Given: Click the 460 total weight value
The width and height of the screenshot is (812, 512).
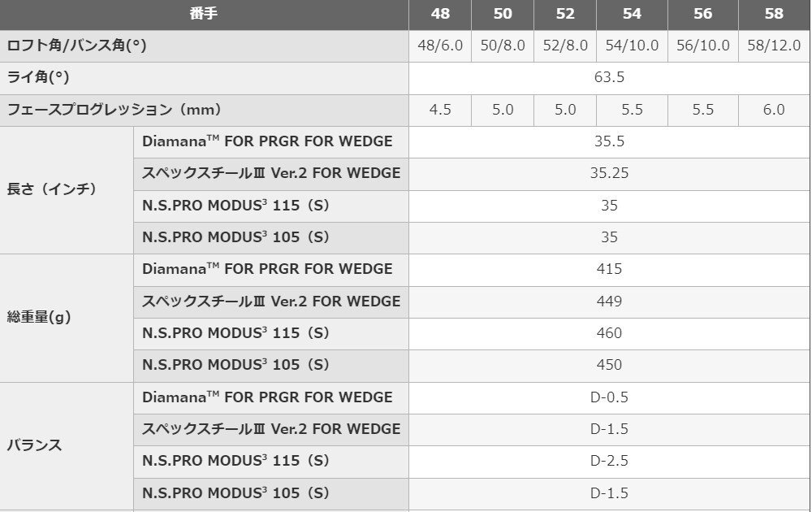Looking at the screenshot, I should 609,333.
